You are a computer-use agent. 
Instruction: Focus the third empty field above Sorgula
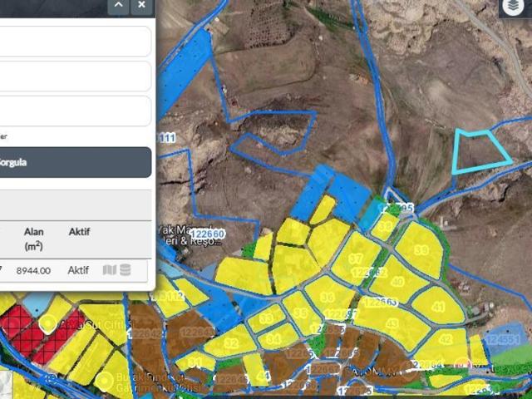[x=76, y=111]
